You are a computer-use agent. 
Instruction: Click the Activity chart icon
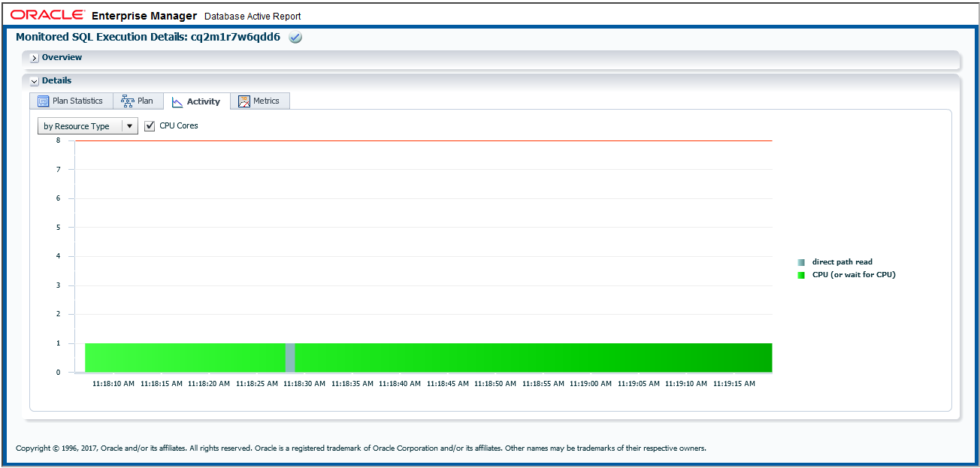[x=177, y=102]
